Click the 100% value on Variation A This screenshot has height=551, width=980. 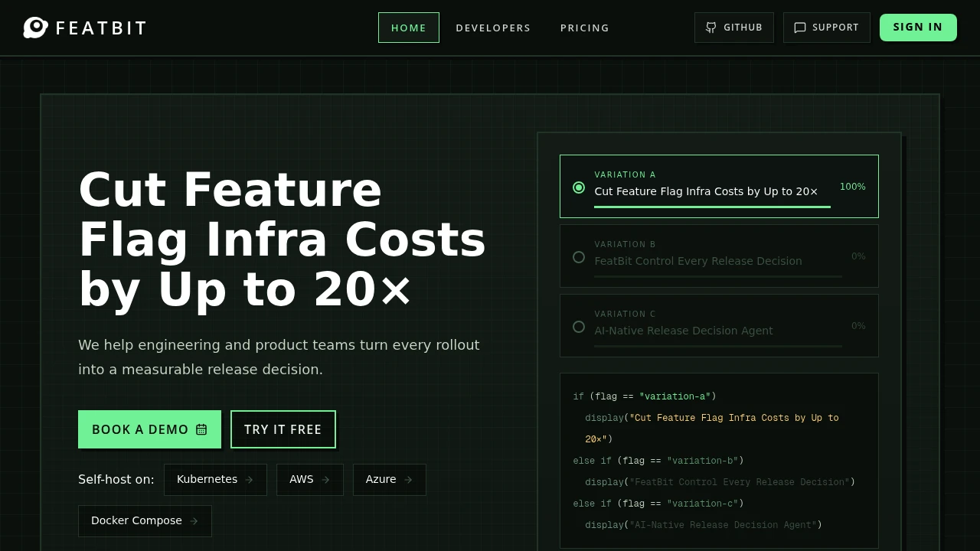coord(853,187)
